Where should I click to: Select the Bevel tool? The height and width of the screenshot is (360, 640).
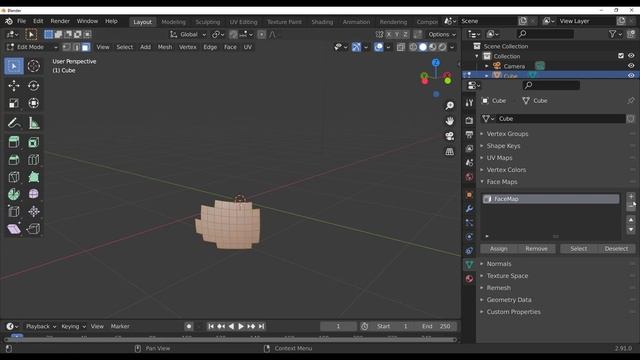(14, 160)
